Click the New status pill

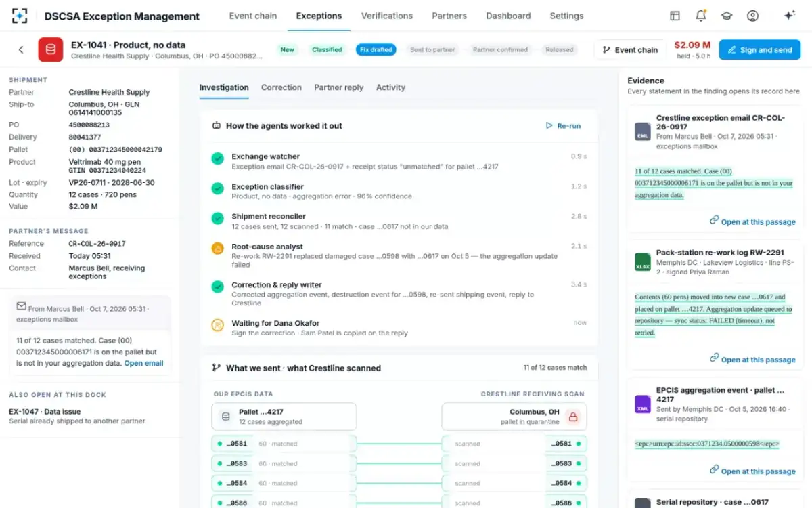288,49
